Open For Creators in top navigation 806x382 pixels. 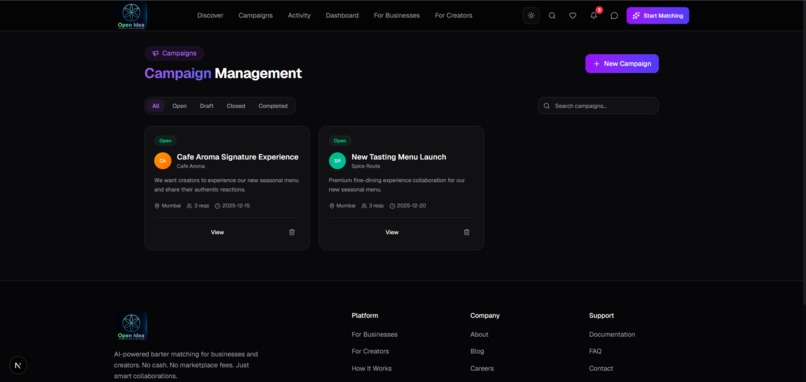click(453, 15)
